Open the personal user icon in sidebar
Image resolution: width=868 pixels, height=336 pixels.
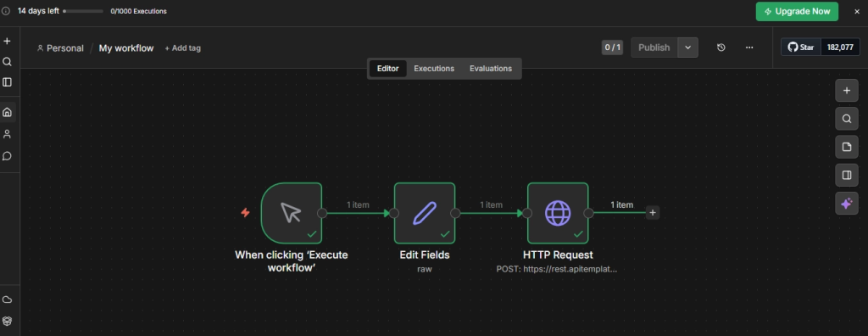click(7, 134)
